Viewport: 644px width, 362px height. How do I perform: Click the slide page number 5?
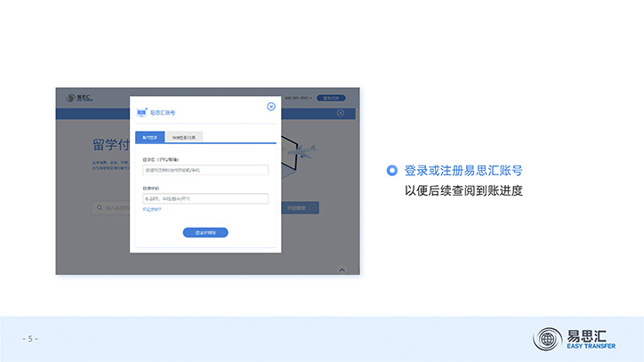30,339
